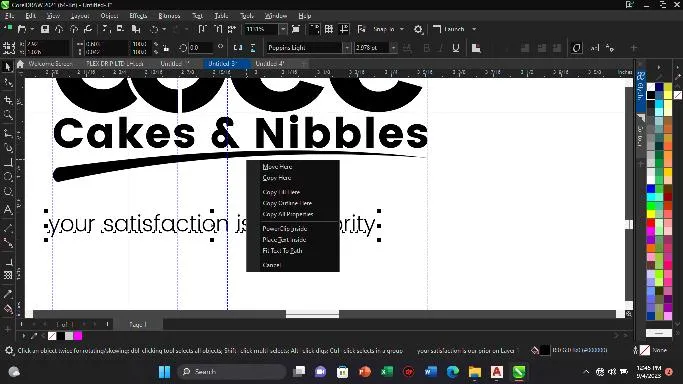
Task: Click the Home icon beside Welcome Screen tab
Action: (20, 64)
